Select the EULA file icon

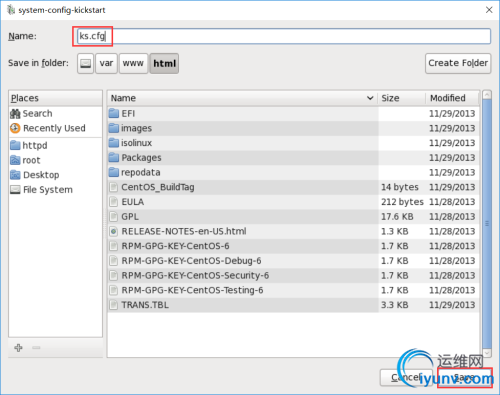114,202
